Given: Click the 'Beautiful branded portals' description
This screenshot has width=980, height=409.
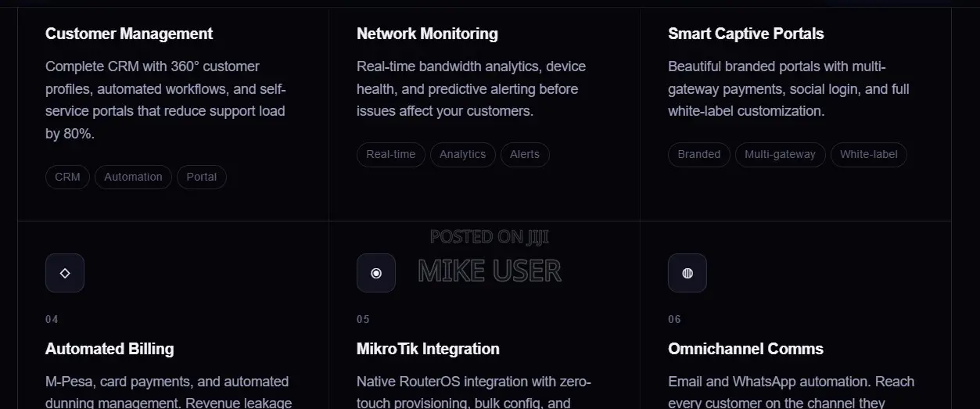Looking at the screenshot, I should (x=788, y=88).
